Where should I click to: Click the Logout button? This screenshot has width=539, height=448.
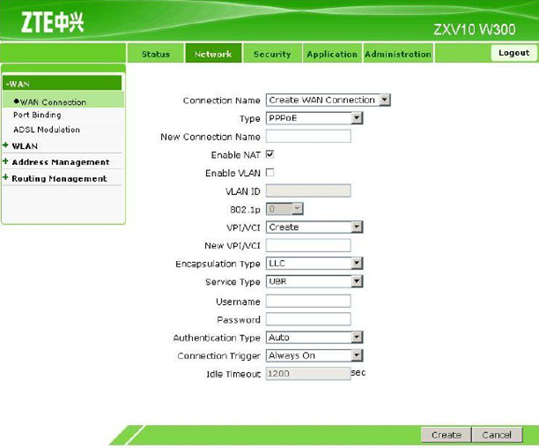[x=514, y=53]
